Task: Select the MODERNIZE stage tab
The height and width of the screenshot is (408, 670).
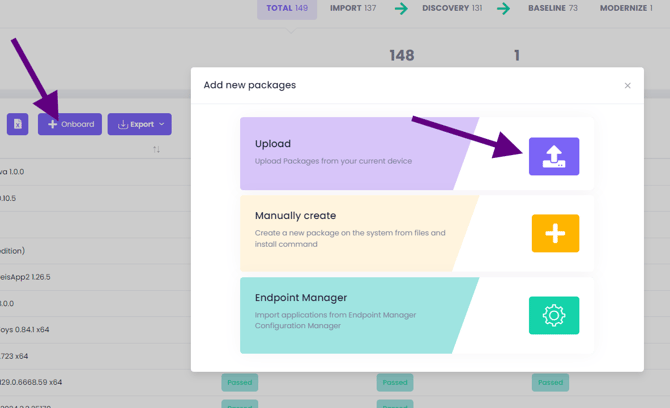Action: (626, 9)
